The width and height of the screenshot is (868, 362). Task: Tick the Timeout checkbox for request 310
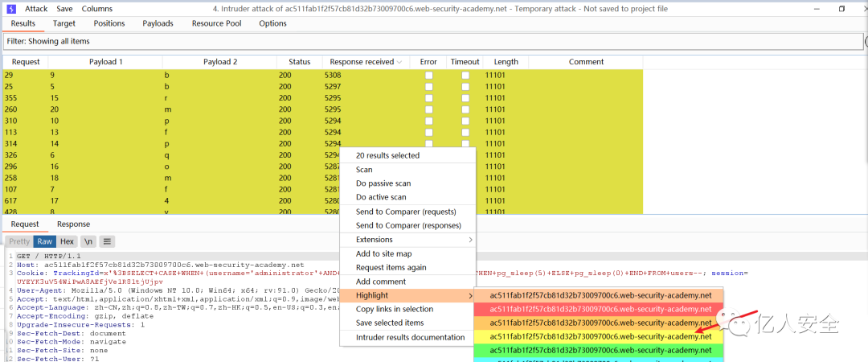[465, 121]
